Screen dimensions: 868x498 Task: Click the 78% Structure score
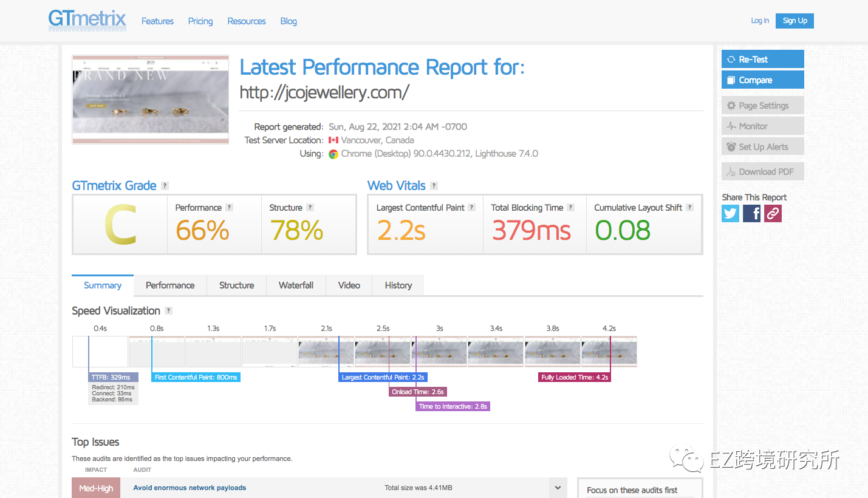pyautogui.click(x=296, y=231)
